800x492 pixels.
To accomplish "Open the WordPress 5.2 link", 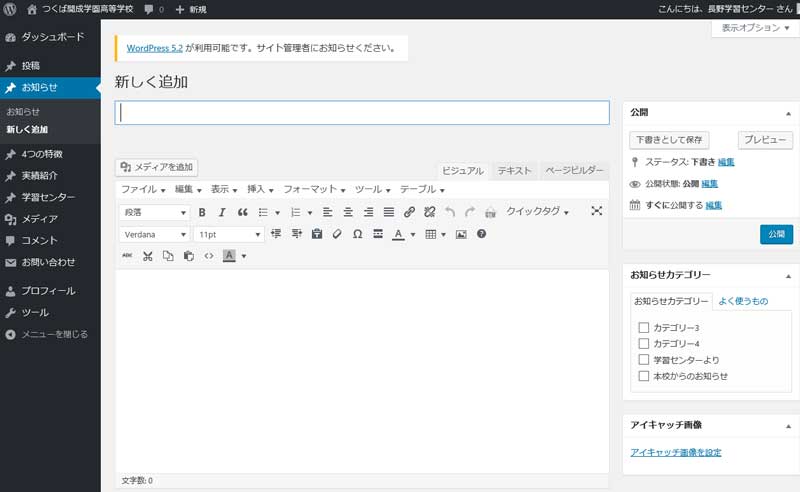I will [155, 48].
